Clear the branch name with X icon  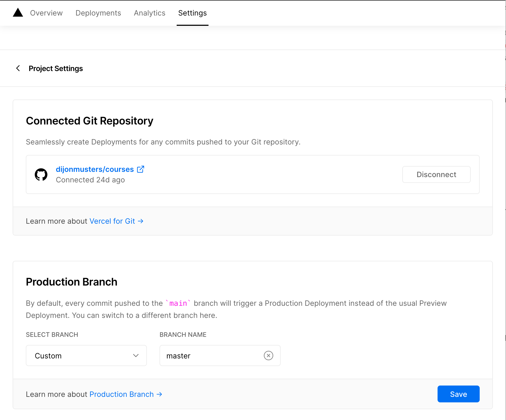(x=268, y=356)
